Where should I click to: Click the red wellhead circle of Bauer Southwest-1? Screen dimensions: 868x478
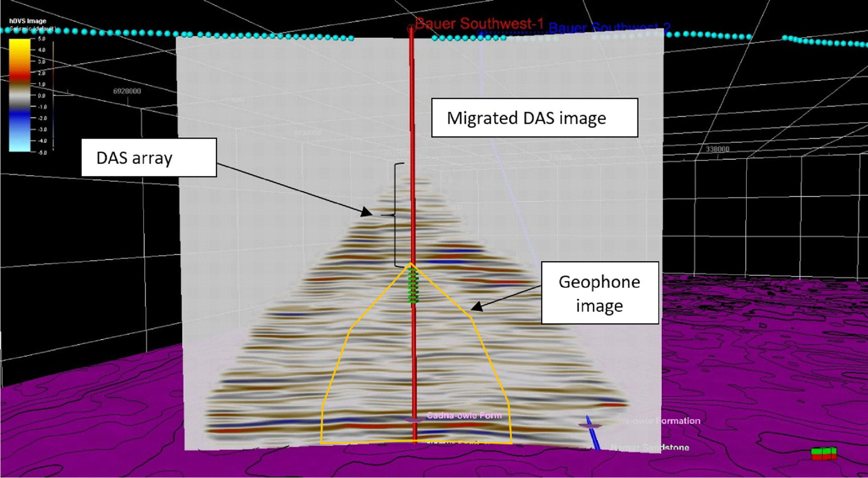pyautogui.click(x=410, y=28)
